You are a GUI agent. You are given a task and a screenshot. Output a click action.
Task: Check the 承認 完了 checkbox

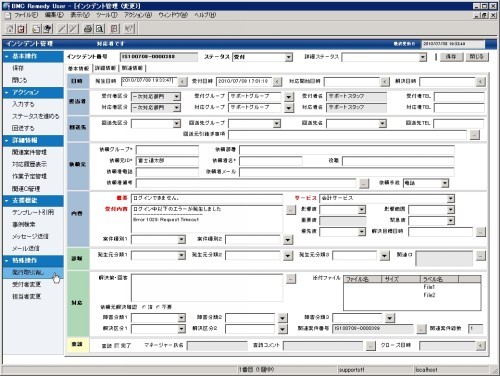(x=116, y=346)
